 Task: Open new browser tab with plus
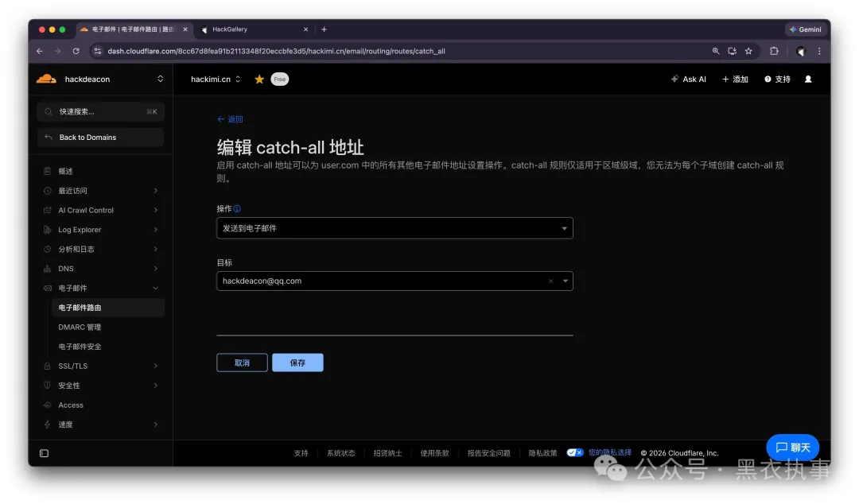tap(324, 29)
